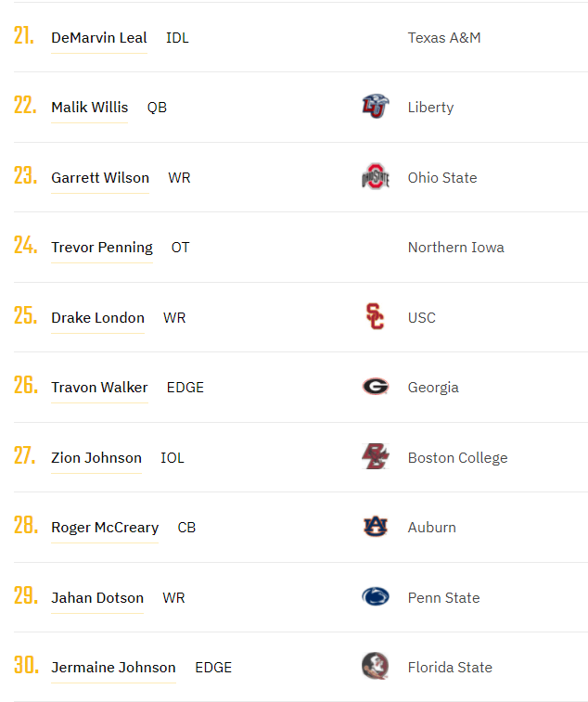588x702 pixels.
Task: Open Zion Johnson's player link
Action: point(96,458)
